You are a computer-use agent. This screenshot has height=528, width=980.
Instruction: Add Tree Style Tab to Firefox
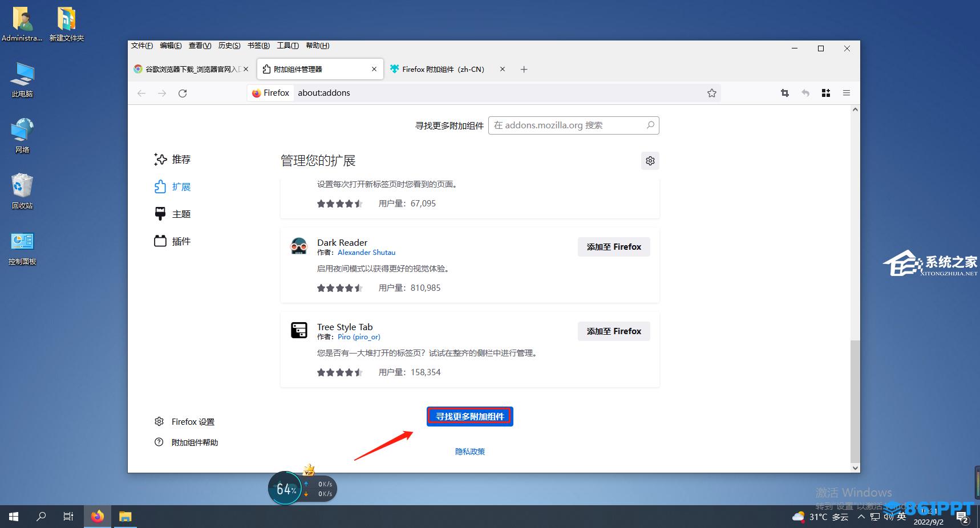tap(614, 331)
